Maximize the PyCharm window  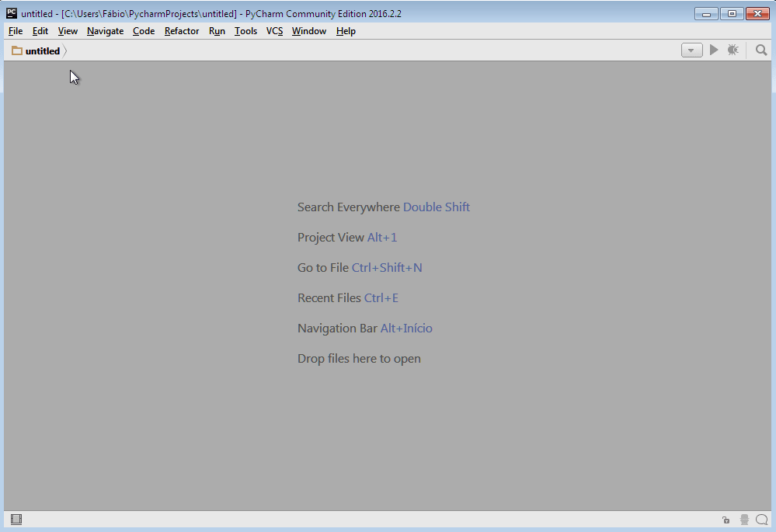(731, 13)
